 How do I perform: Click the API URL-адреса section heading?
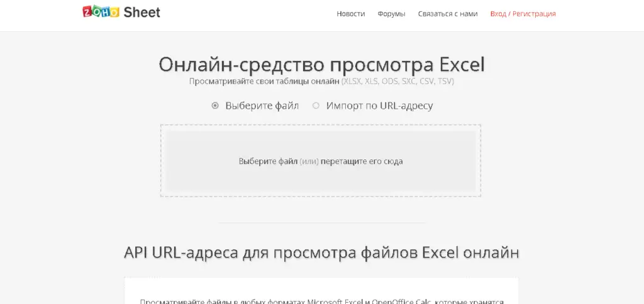point(321,252)
